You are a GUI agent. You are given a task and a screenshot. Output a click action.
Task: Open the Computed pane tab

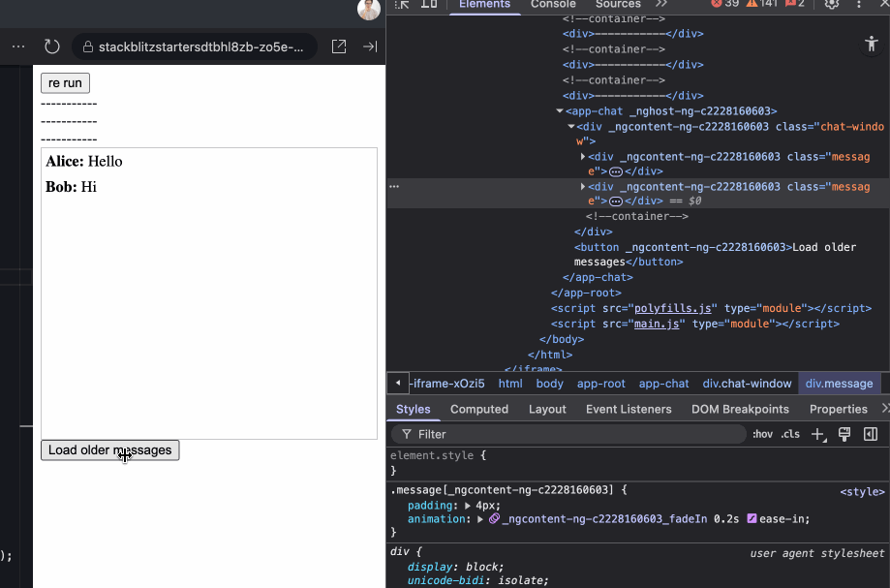point(479,409)
